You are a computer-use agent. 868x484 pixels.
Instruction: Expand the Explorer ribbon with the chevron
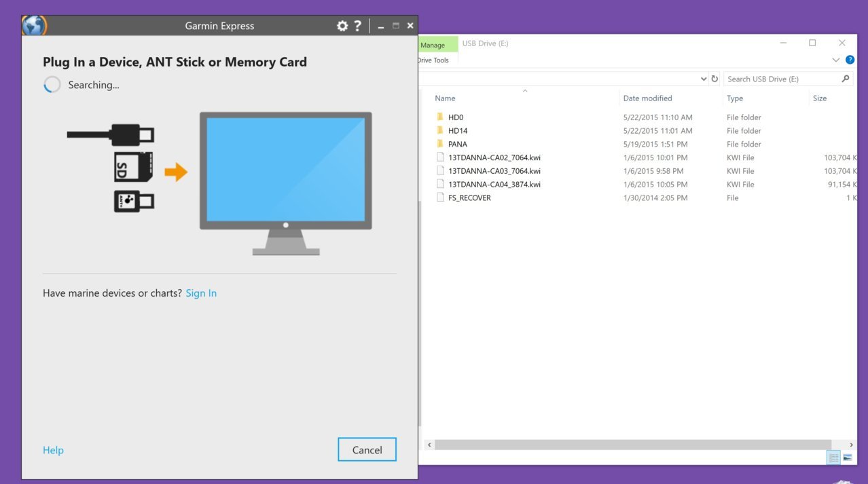click(x=836, y=60)
